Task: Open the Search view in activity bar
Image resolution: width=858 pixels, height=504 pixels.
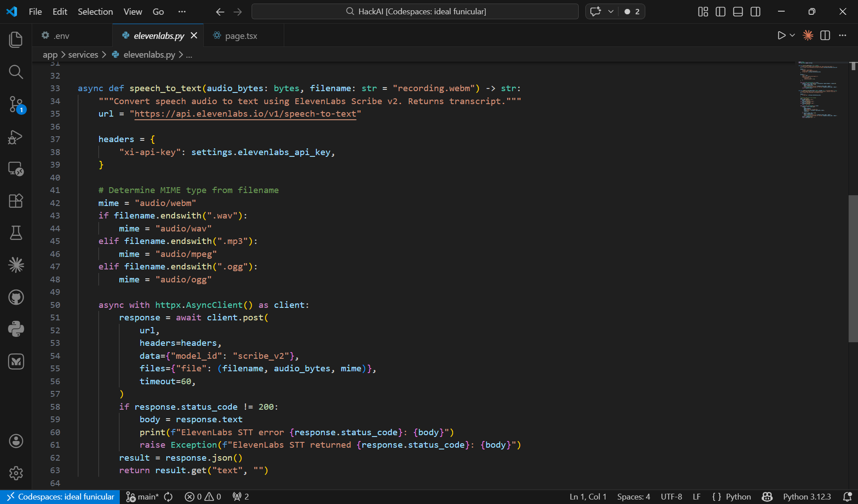Action: coord(16,72)
